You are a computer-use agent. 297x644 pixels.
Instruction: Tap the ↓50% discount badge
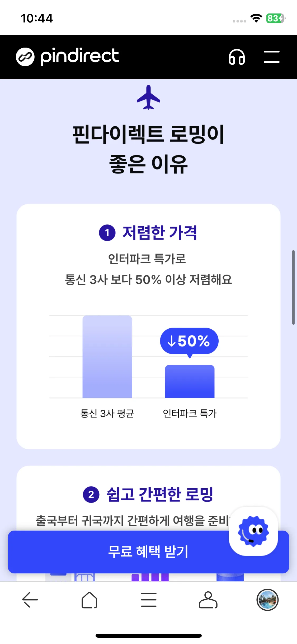point(189,341)
